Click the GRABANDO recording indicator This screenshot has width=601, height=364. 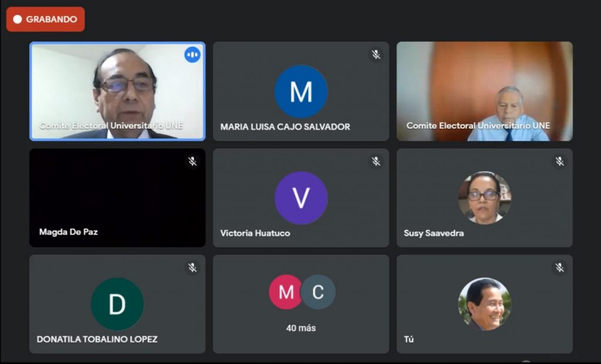[x=46, y=19]
